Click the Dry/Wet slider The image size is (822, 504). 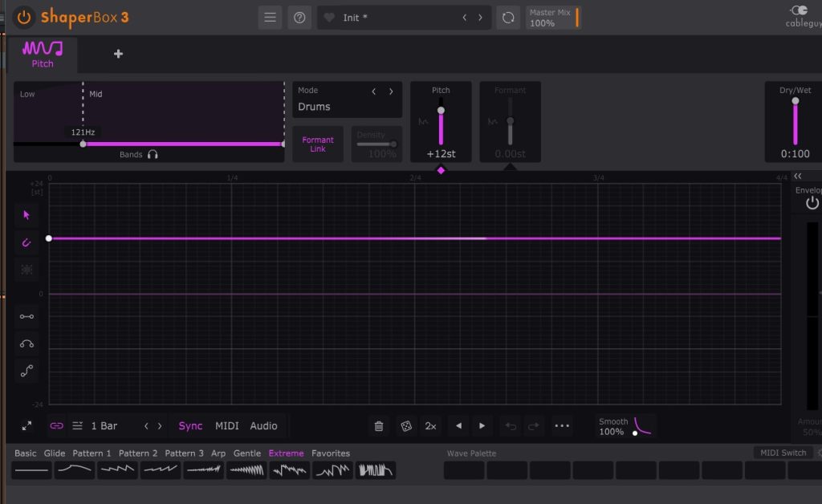[x=795, y=123]
